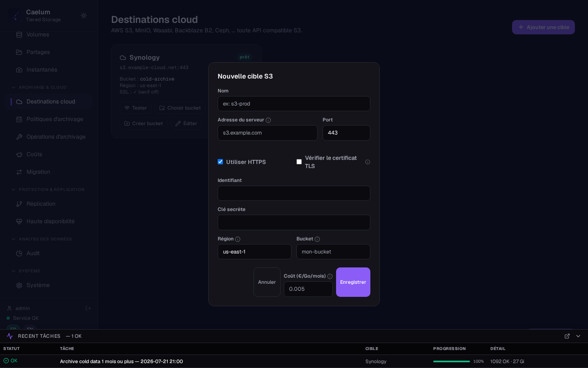This screenshot has width=588, height=368.
Task: Click the logout icon next to admin
Action: [88, 308]
